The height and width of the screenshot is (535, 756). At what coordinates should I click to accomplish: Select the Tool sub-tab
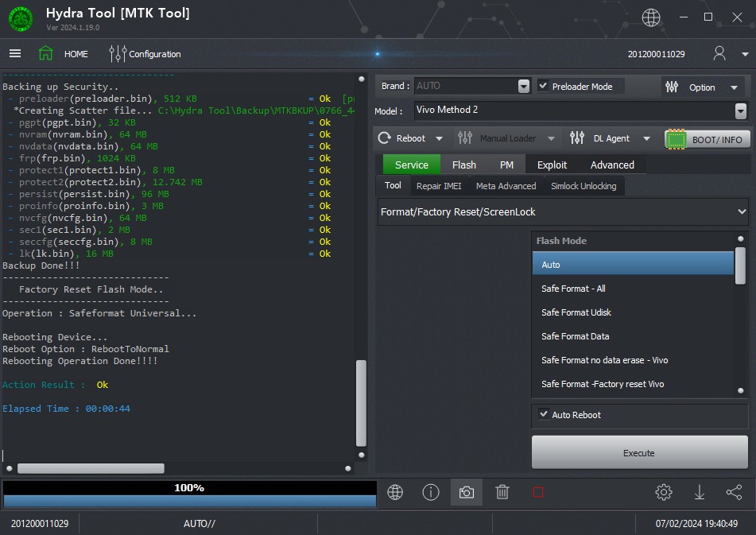click(393, 185)
